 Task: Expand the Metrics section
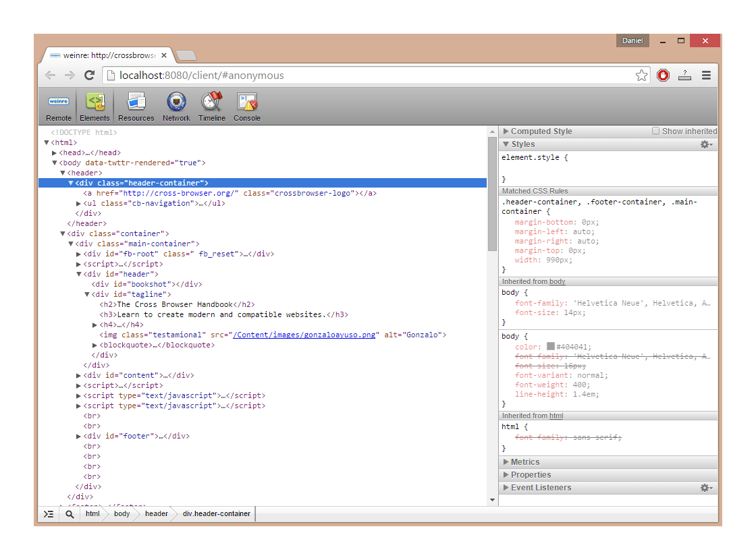[524, 462]
